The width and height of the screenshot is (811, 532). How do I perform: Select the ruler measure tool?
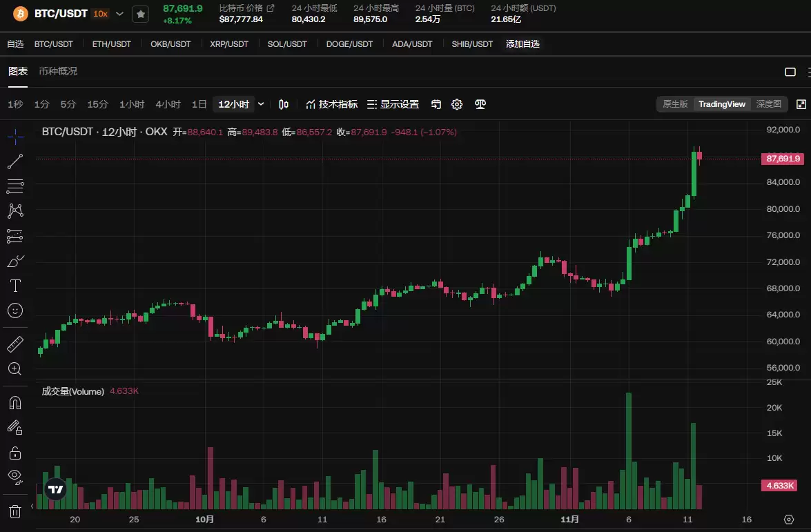(14, 344)
